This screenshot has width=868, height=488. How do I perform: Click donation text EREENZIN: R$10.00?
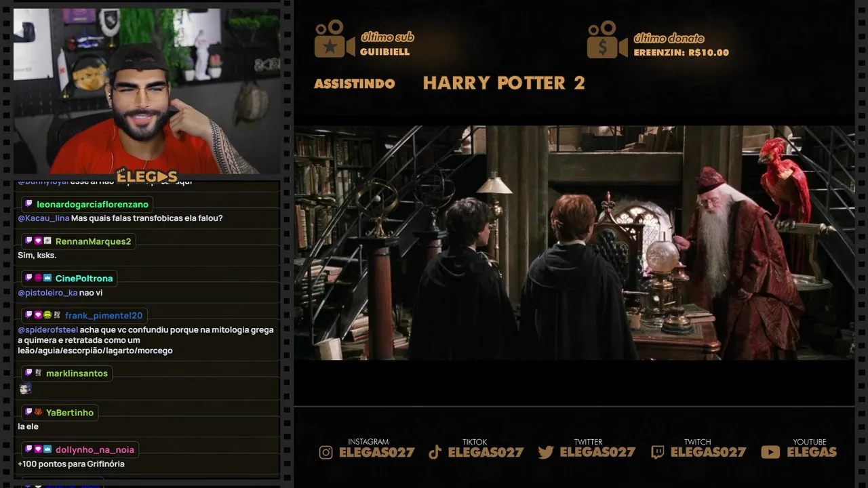click(x=682, y=52)
